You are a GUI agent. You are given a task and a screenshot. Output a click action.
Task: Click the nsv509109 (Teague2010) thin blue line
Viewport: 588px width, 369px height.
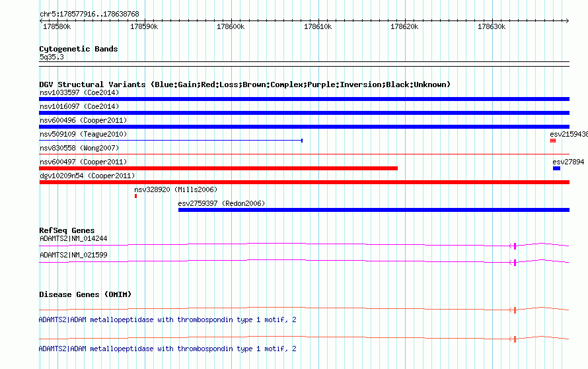[x=170, y=141]
